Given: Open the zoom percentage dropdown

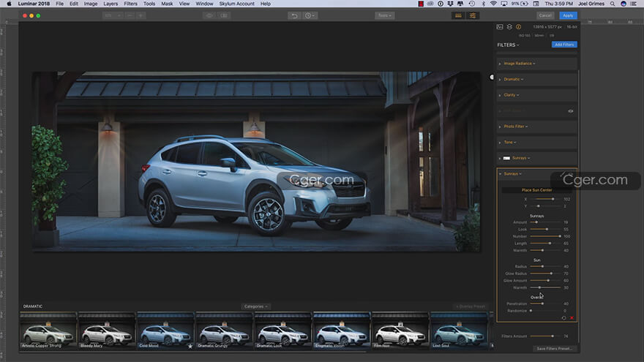Looking at the screenshot, I should (x=112, y=15).
